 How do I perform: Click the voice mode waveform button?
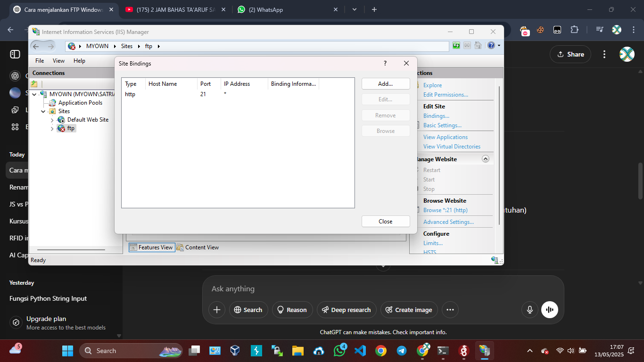click(x=550, y=310)
